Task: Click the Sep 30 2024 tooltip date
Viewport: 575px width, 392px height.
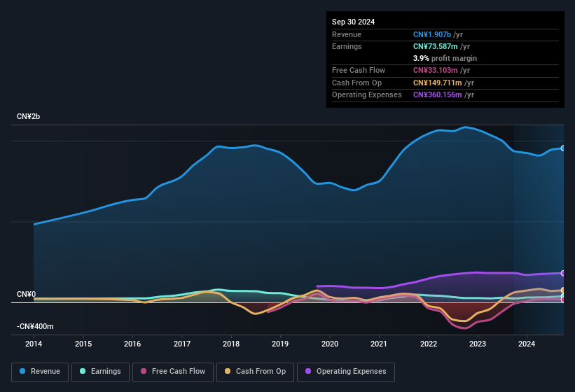Action: pyautogui.click(x=353, y=22)
